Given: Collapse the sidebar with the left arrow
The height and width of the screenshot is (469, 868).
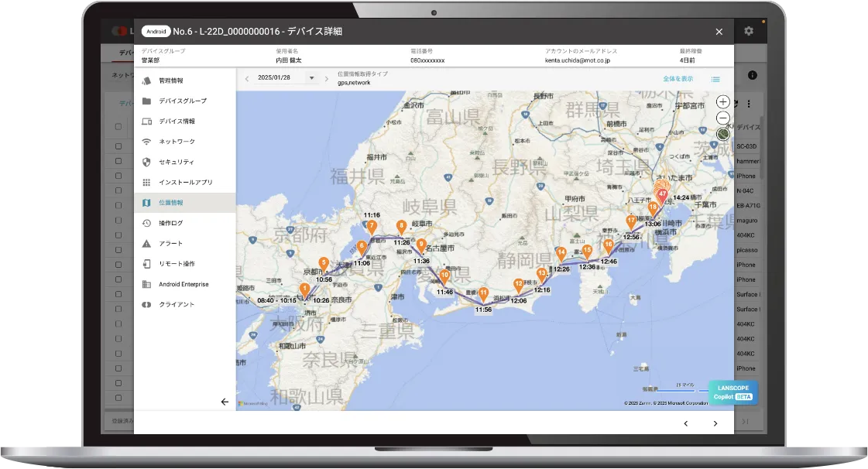Looking at the screenshot, I should [x=225, y=402].
